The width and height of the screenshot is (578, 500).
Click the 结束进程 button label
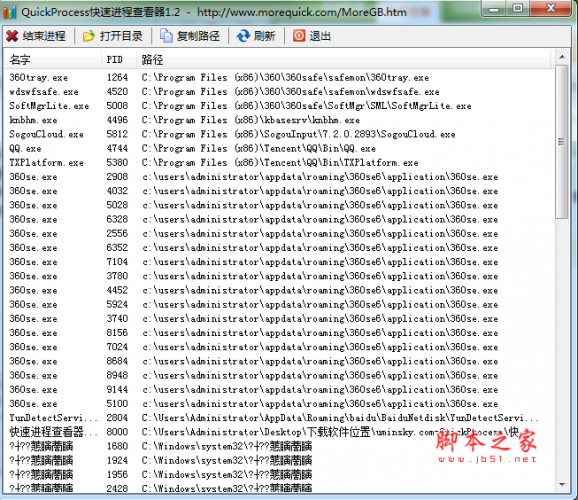(x=44, y=36)
